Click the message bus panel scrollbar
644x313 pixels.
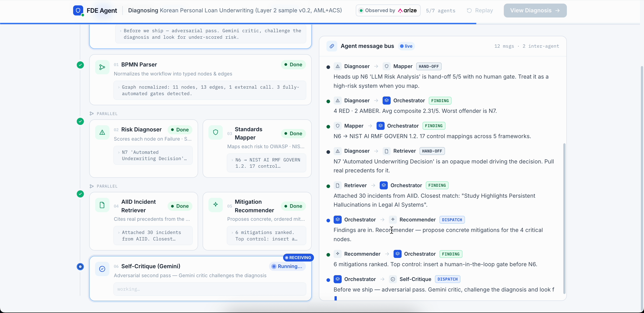pos(564,218)
